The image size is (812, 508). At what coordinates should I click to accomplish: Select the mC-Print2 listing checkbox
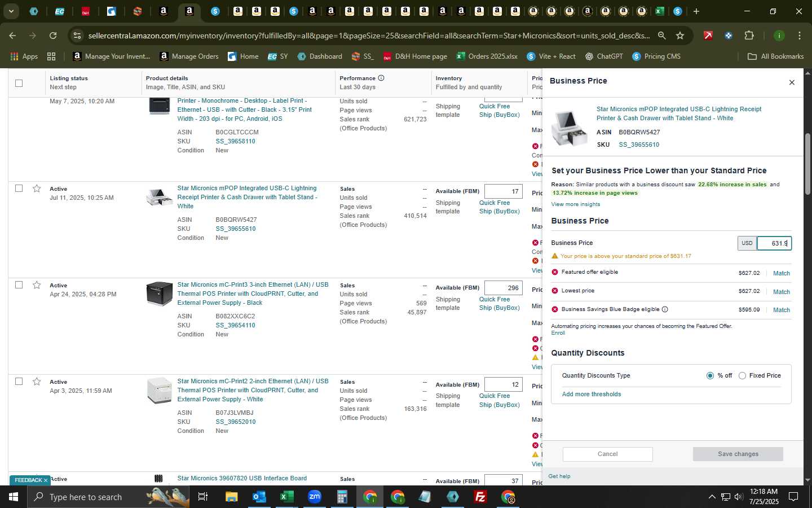tap(19, 382)
